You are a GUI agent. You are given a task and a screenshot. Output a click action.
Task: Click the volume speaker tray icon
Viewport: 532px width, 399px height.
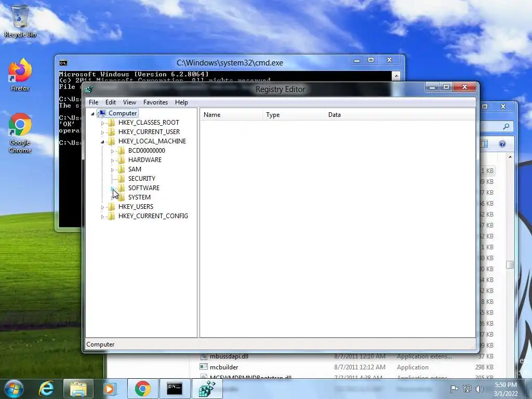[479, 389]
